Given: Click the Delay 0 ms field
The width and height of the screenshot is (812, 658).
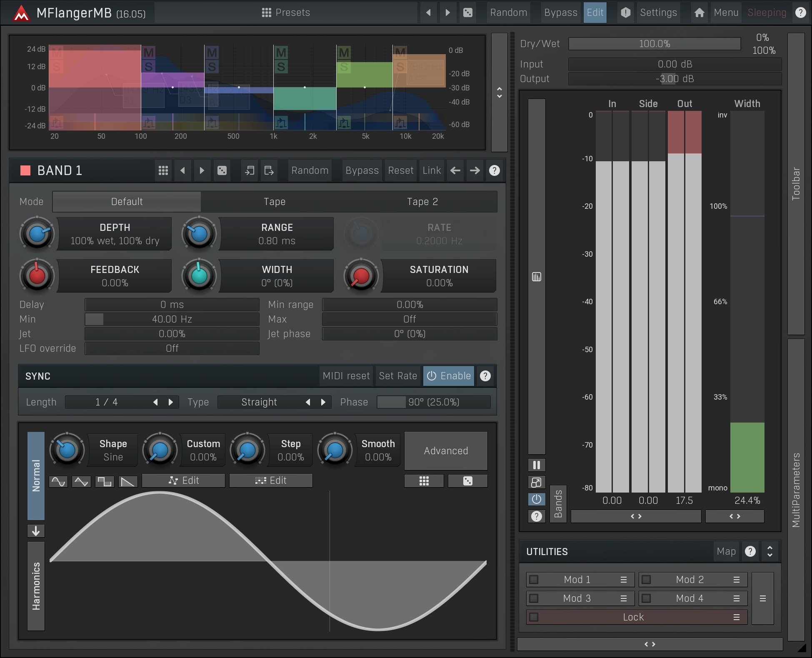Looking at the screenshot, I should tap(172, 305).
